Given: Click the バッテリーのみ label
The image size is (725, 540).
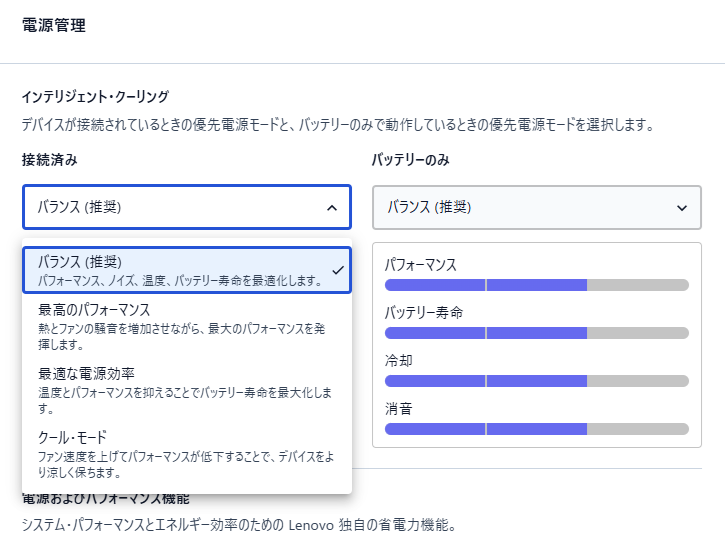Looking at the screenshot, I should coord(411,160).
